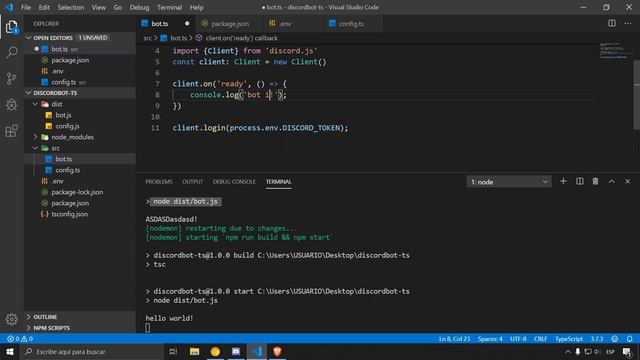The height and width of the screenshot is (360, 640).
Task: Open the Go menu
Action: point(118,7)
